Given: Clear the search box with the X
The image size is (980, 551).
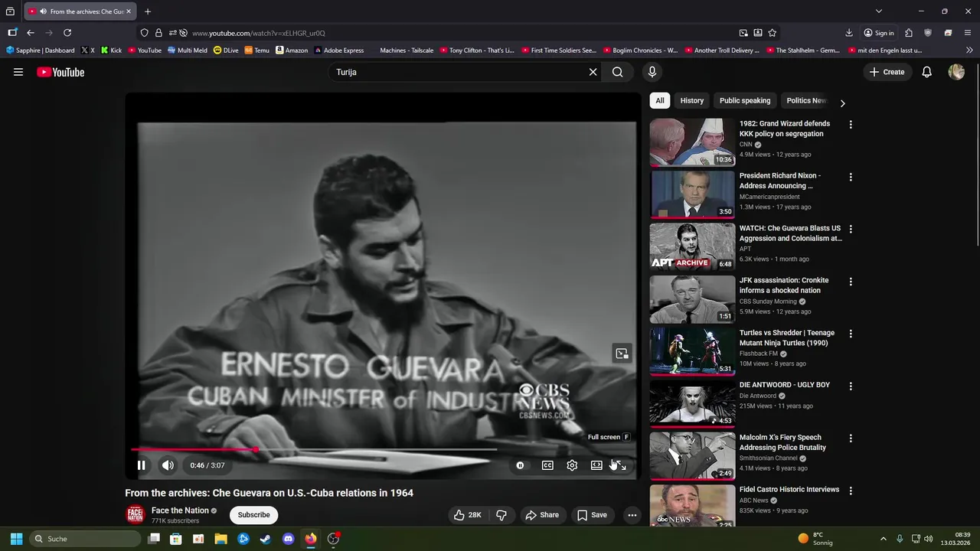Looking at the screenshot, I should coord(593,72).
